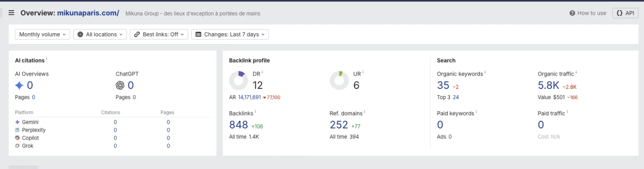Click the How to use link

(592, 13)
